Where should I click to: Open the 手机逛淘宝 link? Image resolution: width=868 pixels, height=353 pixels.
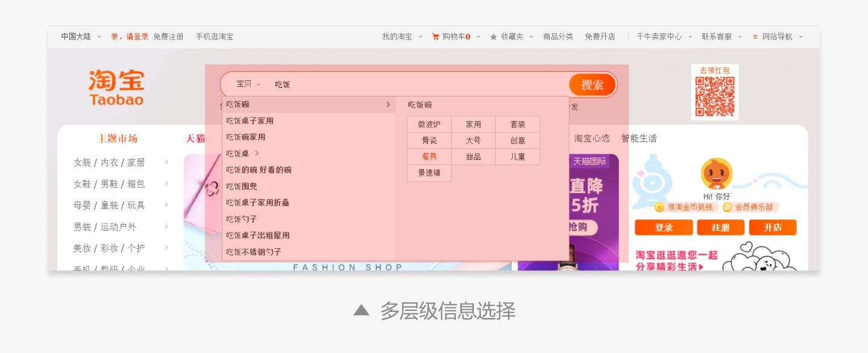pos(215,37)
